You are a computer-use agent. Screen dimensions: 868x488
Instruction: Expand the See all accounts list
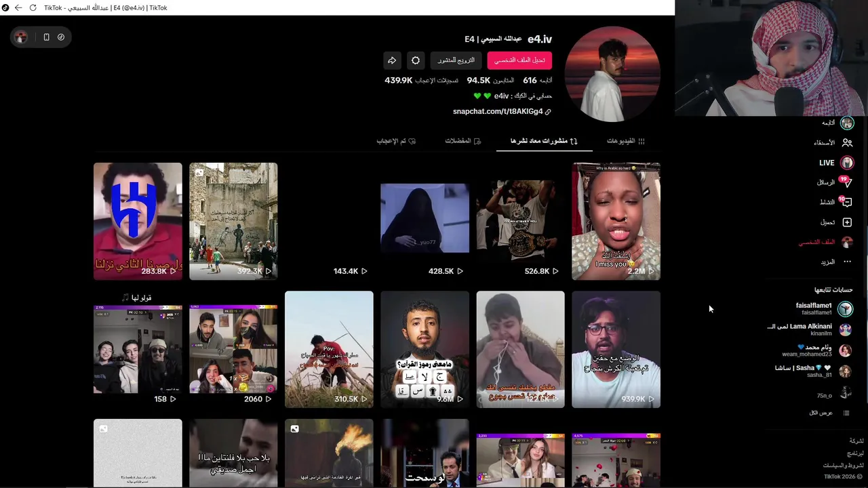tap(829, 413)
